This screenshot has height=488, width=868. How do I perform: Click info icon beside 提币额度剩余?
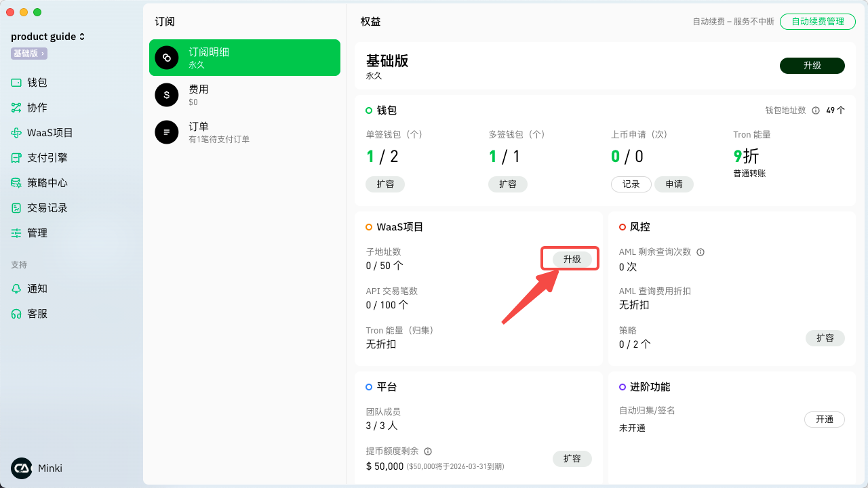(428, 451)
